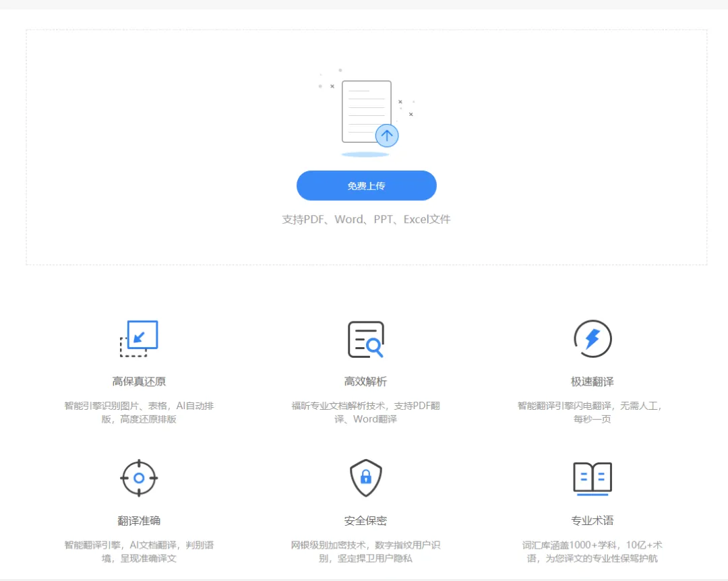Open the 高效解析 document search icon
The width and height of the screenshot is (728, 581).
pos(366,340)
